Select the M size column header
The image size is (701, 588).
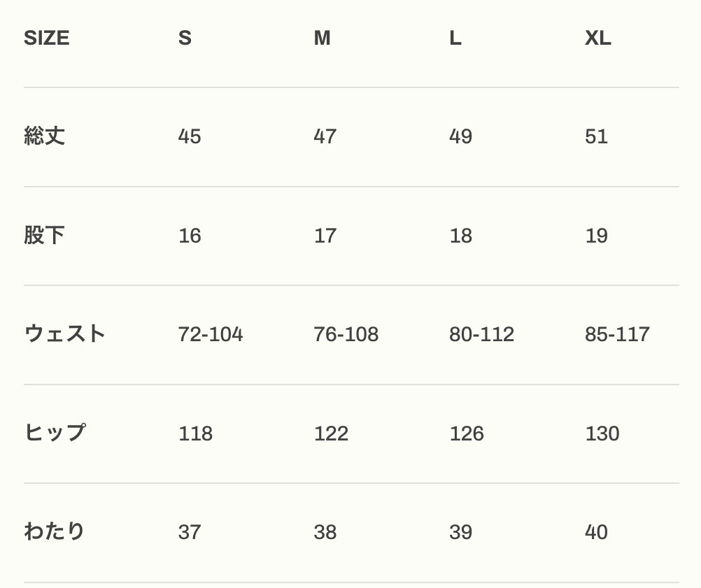(x=322, y=38)
